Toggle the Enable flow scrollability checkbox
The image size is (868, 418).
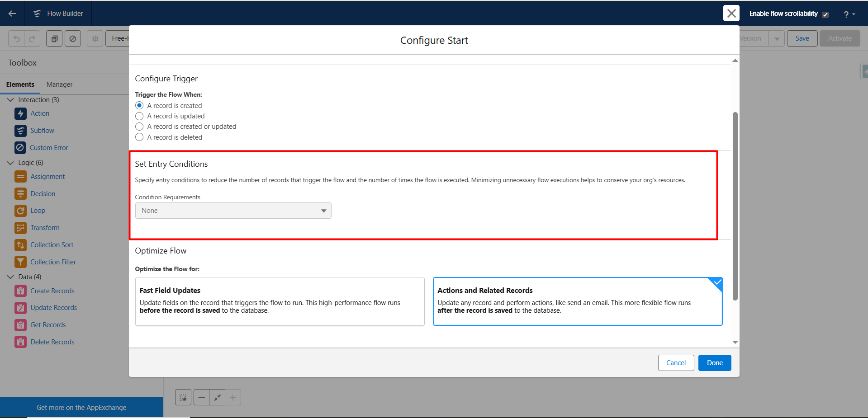click(825, 14)
